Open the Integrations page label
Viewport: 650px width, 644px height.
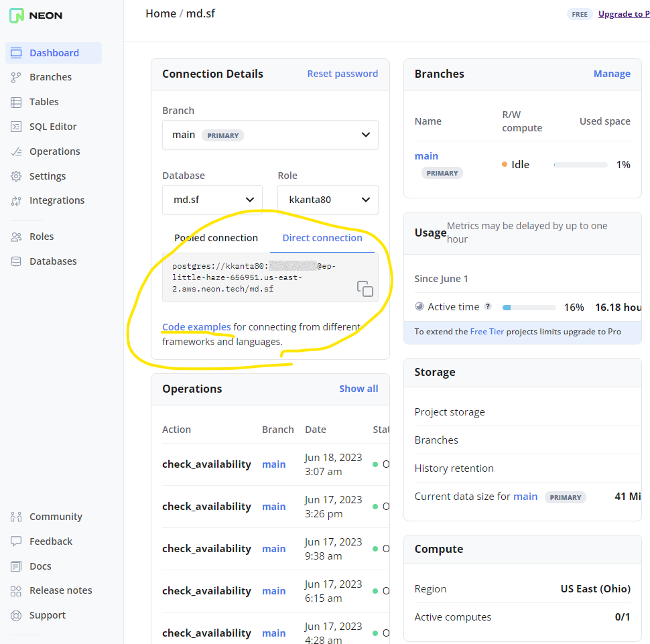(x=57, y=201)
